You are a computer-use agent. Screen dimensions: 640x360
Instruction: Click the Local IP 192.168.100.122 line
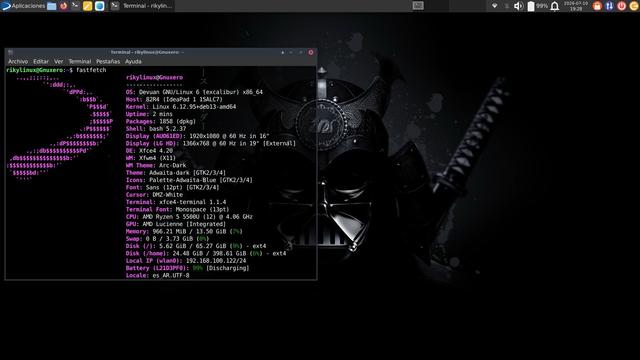coord(186,261)
